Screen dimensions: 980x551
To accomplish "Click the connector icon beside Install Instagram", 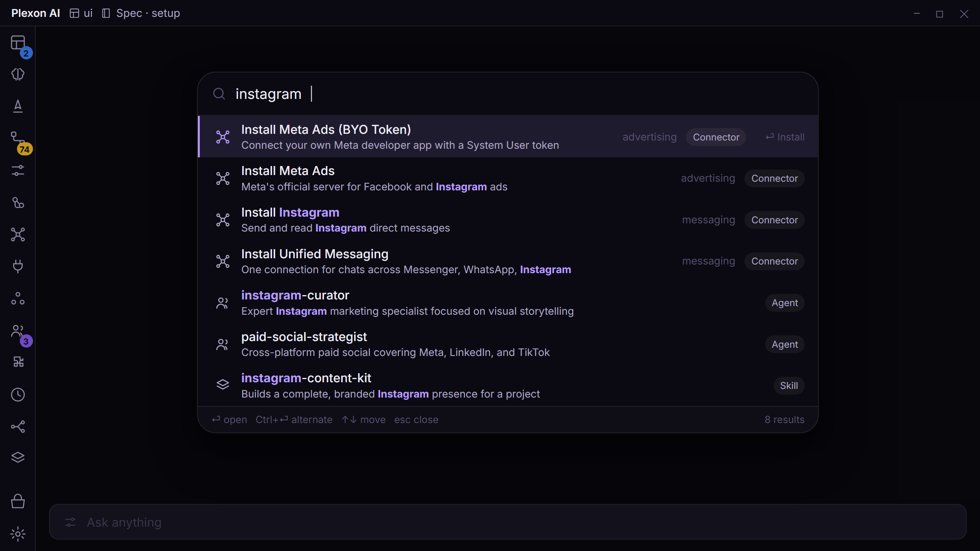I will [223, 220].
